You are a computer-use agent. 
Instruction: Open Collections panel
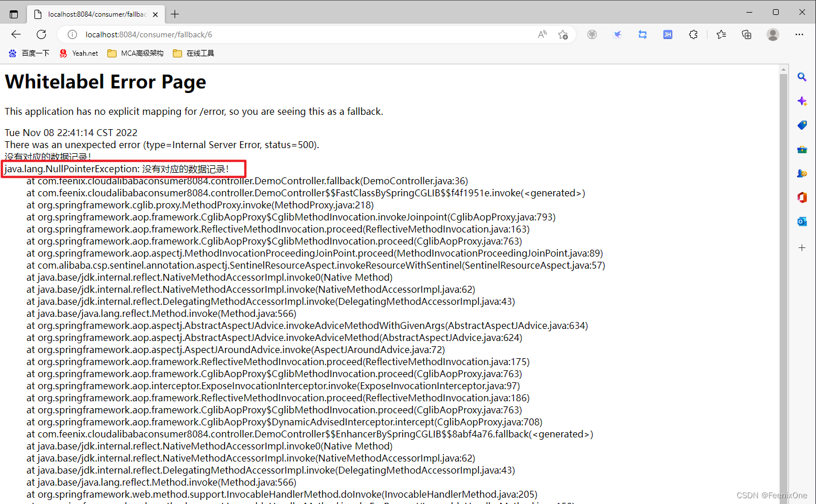pyautogui.click(x=747, y=34)
